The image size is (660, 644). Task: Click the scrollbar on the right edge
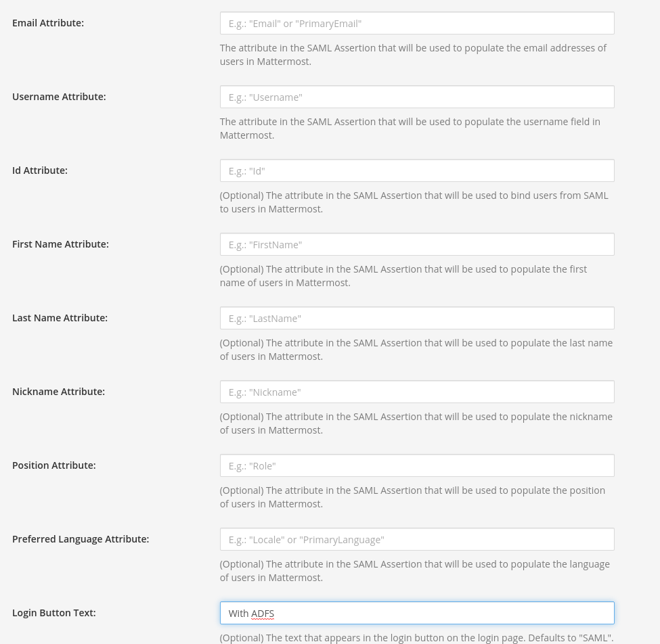pyautogui.click(x=655, y=322)
